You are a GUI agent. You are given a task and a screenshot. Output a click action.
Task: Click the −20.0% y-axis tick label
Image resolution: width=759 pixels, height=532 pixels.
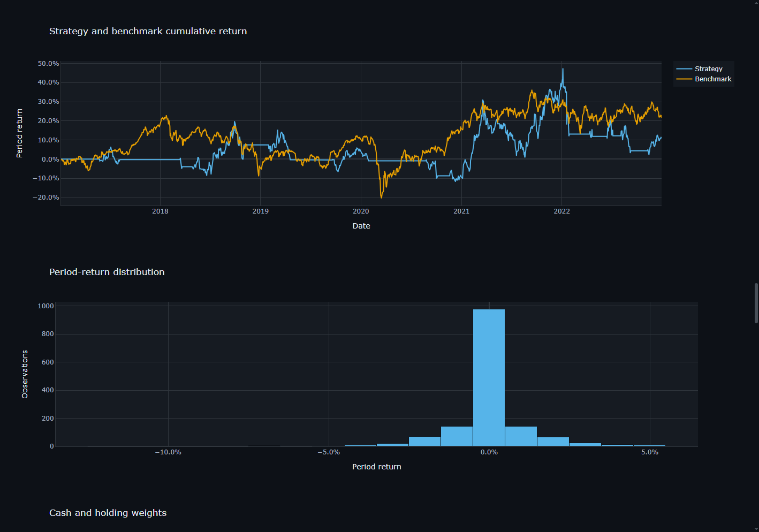pos(46,197)
